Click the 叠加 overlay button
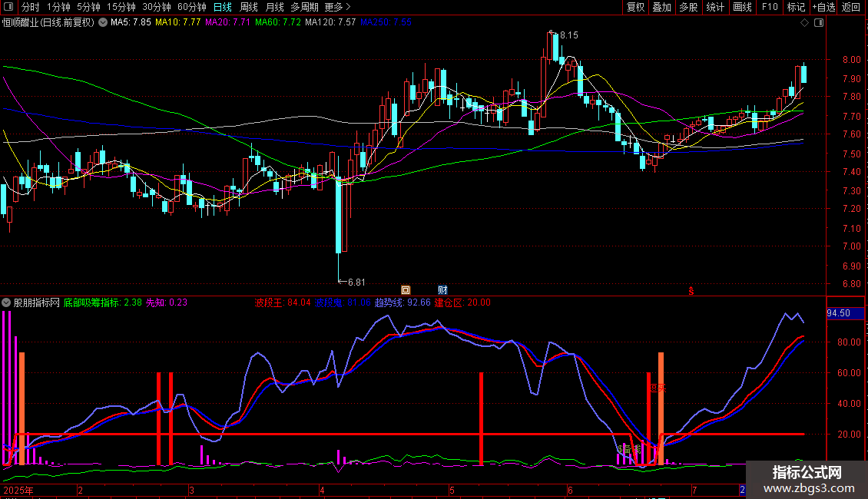This screenshot has height=499, width=868. 661,7
